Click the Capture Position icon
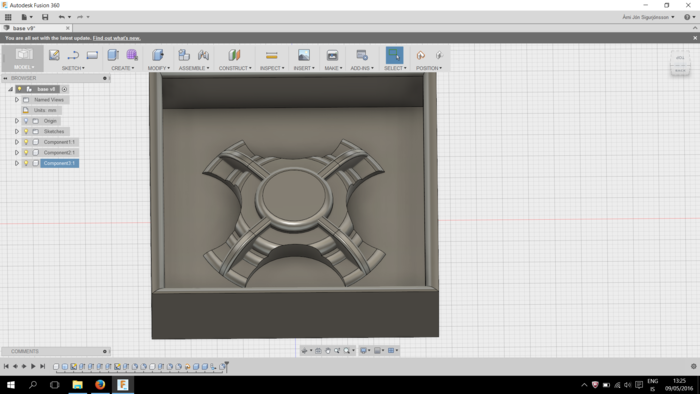Viewport: 700px width, 394px height. [421, 55]
